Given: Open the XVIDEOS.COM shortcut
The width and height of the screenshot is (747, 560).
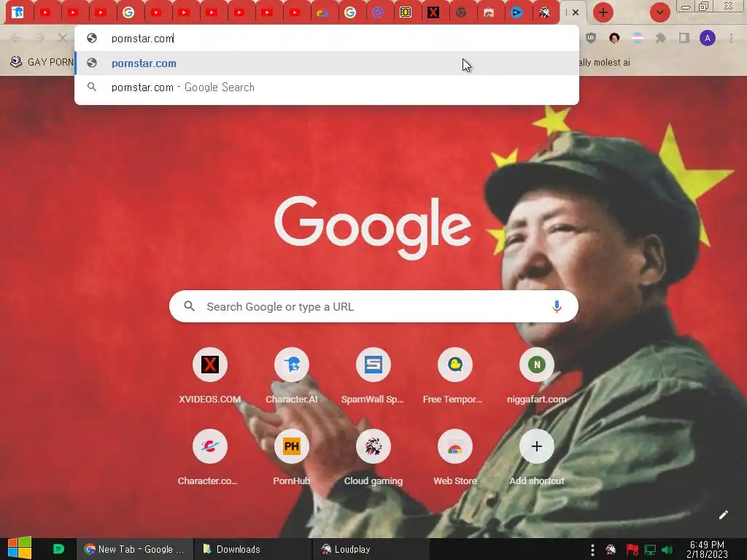Looking at the screenshot, I should coord(209,376).
